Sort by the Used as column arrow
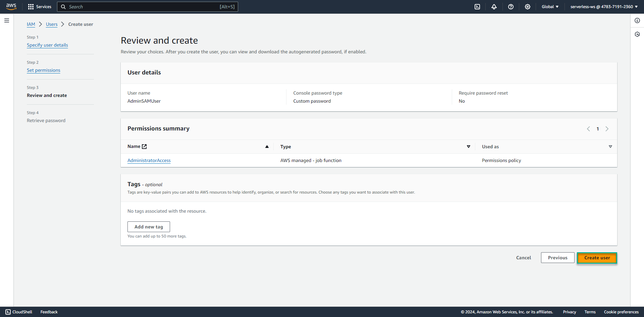This screenshot has width=644, height=317. click(x=610, y=147)
